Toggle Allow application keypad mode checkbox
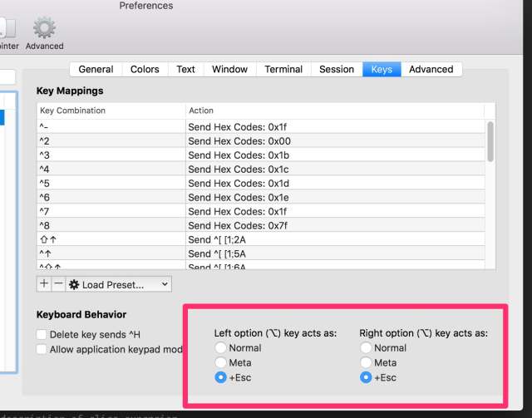This screenshot has height=418, width=532. click(42, 350)
